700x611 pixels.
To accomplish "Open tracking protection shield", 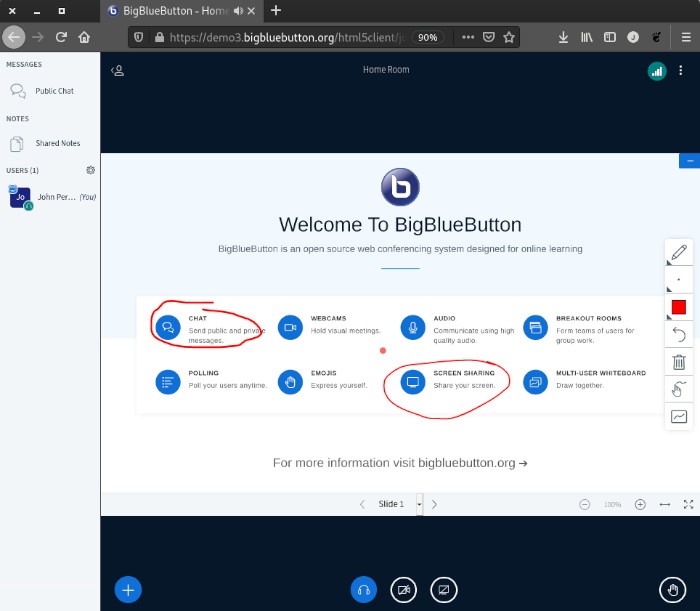I will click(x=139, y=37).
